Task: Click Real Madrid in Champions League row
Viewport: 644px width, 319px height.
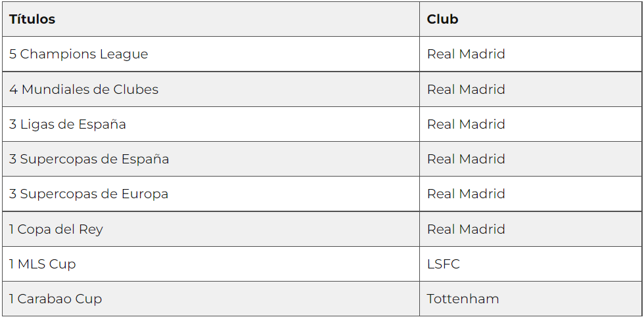Action: point(466,54)
